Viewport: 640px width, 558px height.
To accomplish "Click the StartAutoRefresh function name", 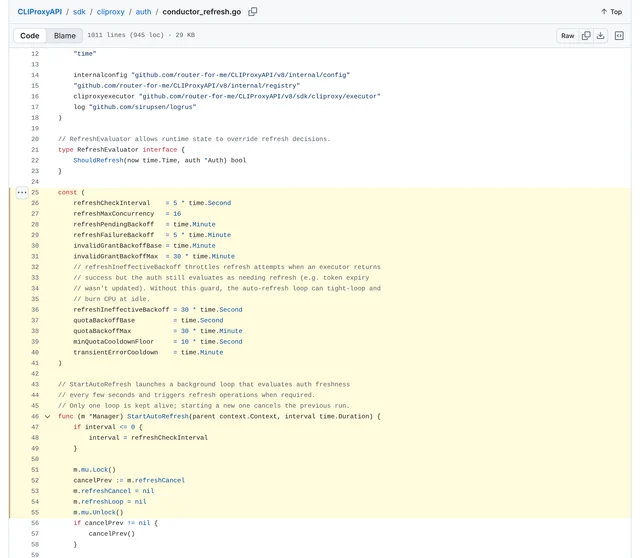I will (x=158, y=416).
